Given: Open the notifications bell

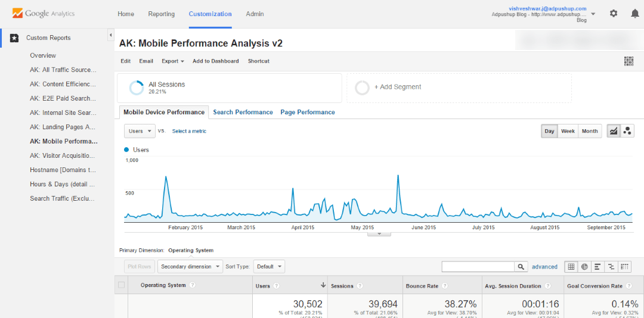Looking at the screenshot, I should click(634, 14).
